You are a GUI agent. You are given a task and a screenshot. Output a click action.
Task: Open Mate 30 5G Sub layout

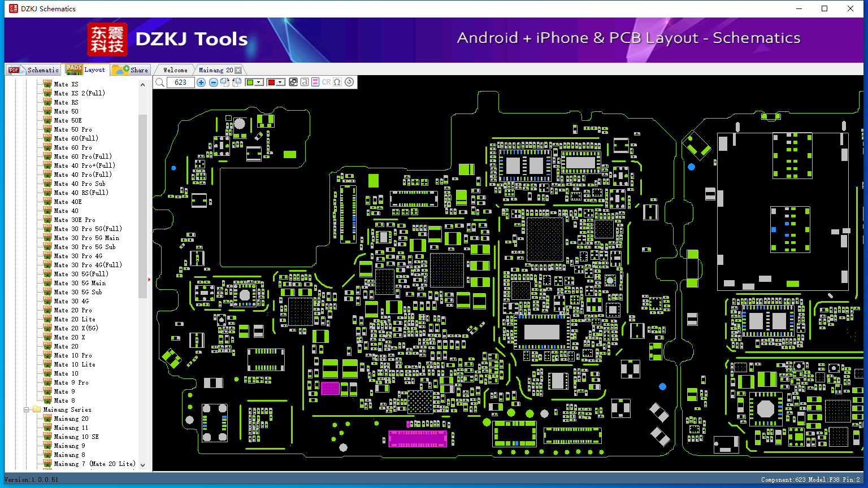pos(78,292)
